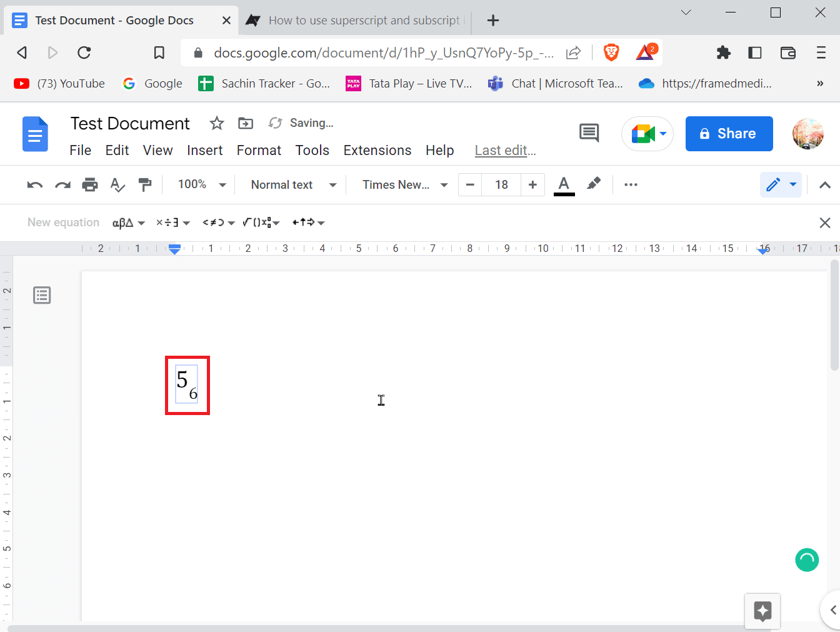Open the Insert menu
The image size is (840, 632).
(x=205, y=150)
